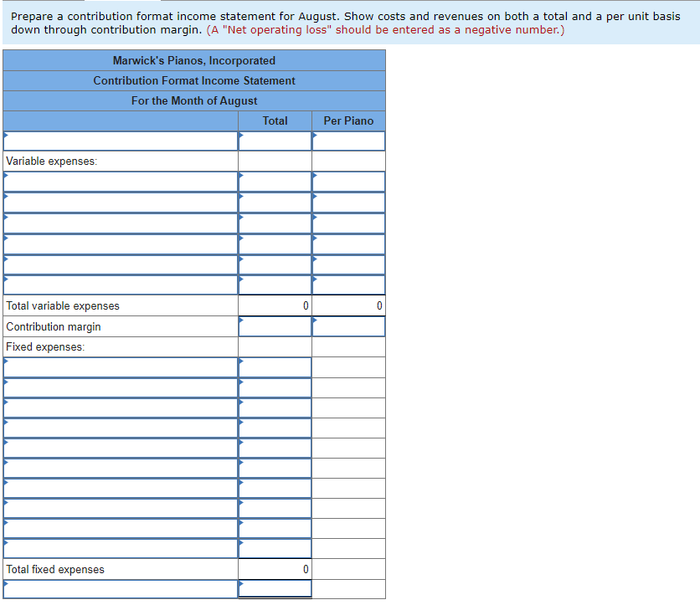Open the first variable expense label dropdown
The height and width of the screenshot is (605, 700).
click(x=121, y=182)
